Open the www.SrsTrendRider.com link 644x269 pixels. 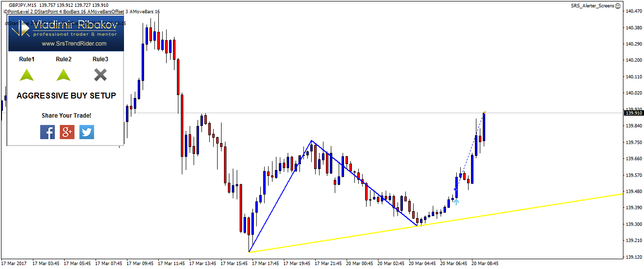[x=74, y=44]
